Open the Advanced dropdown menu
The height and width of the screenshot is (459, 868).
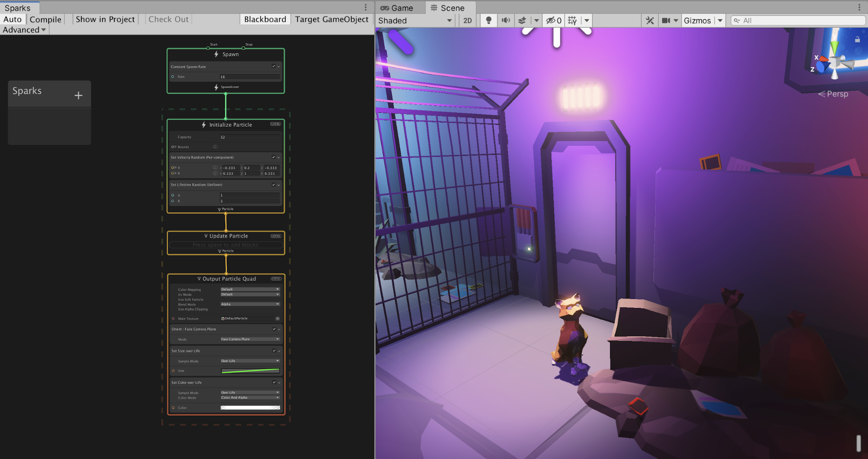[x=24, y=30]
